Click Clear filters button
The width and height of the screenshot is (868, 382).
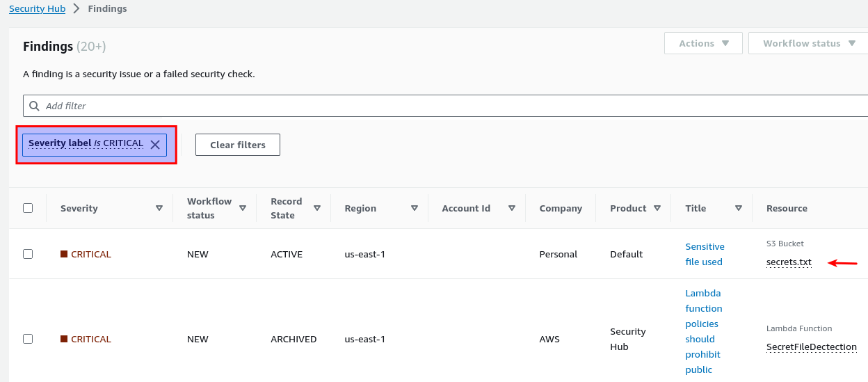pyautogui.click(x=238, y=145)
